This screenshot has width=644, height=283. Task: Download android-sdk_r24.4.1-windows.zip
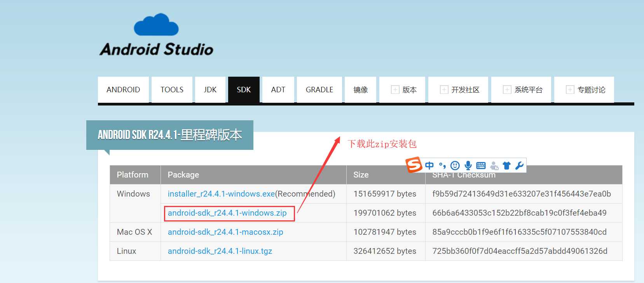point(227,213)
